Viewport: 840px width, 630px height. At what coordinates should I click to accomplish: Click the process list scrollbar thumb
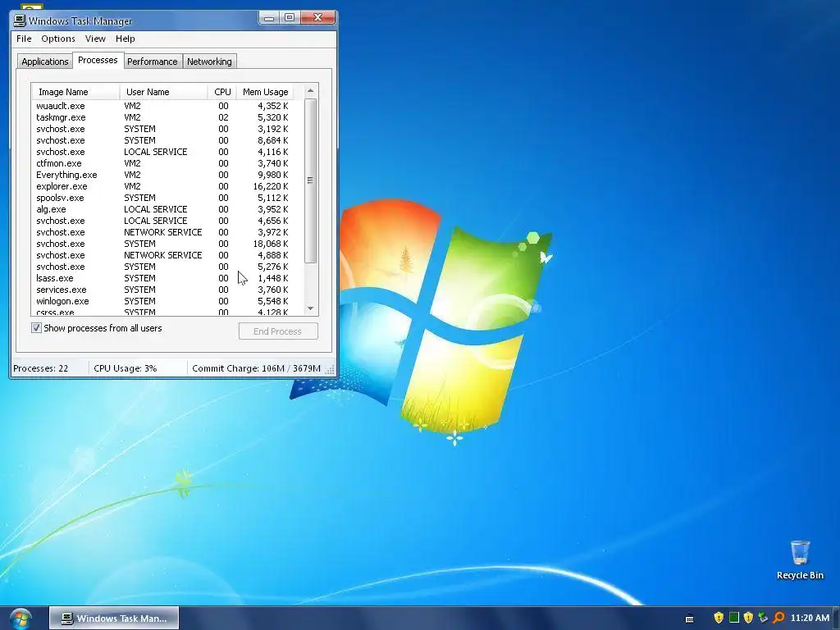[310, 180]
